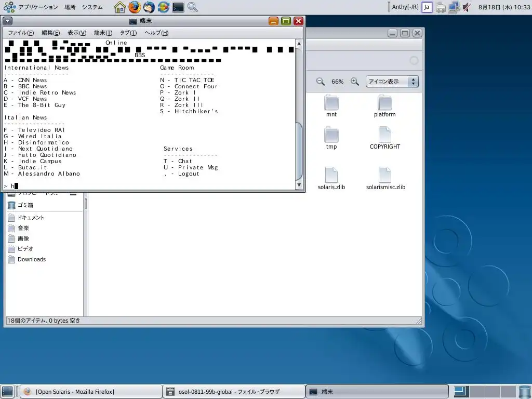
Task: Open the home folder launcher icon
Action: pos(119,7)
